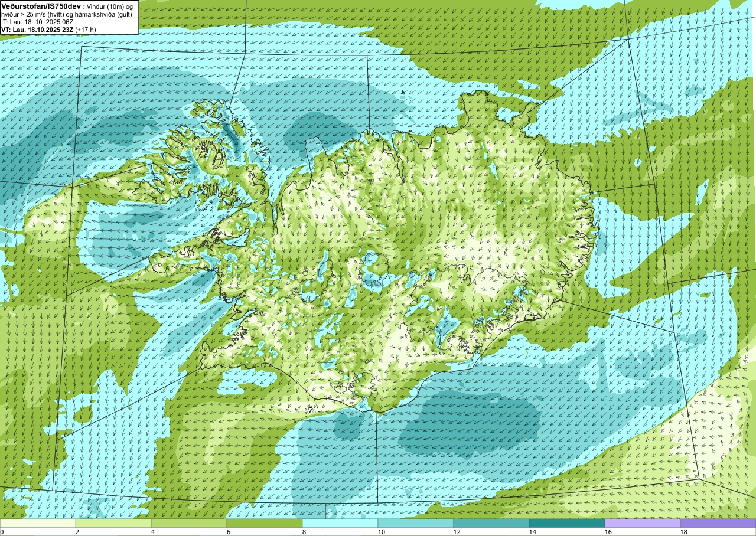
Task: Click the 16–18 m/s lavender legend swatch
Action: (x=643, y=523)
